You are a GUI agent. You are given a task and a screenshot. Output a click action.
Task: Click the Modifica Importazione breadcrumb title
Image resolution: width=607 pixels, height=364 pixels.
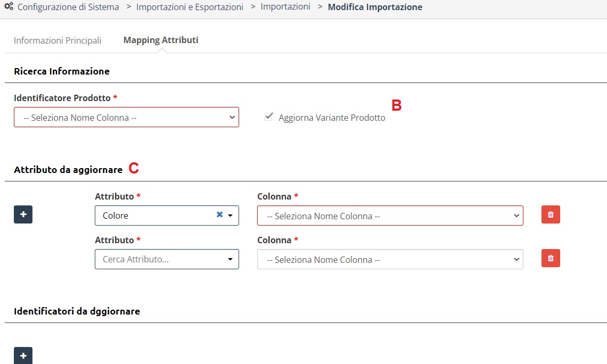coord(375,7)
